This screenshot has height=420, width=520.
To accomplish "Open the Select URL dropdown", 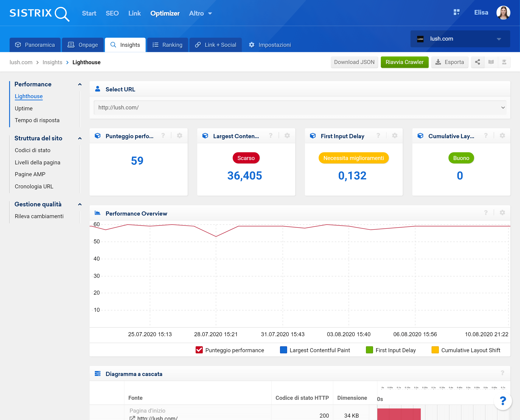I will (x=300, y=108).
